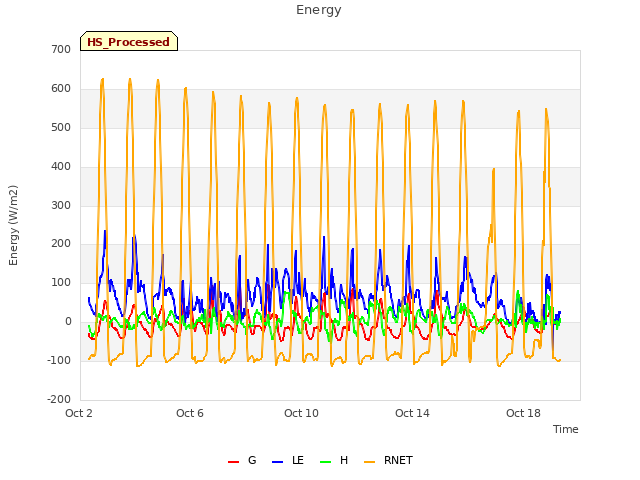The width and height of the screenshot is (640, 480).
Task: Select the H legend label
Action: 344,460
